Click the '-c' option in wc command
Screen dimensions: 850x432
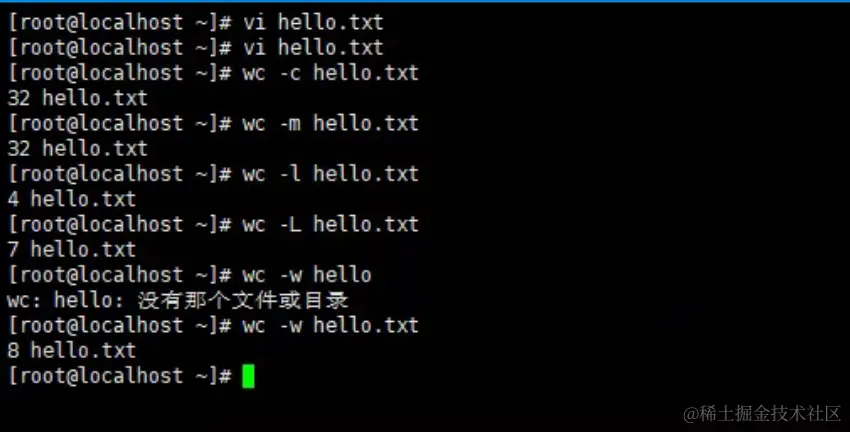(290, 73)
